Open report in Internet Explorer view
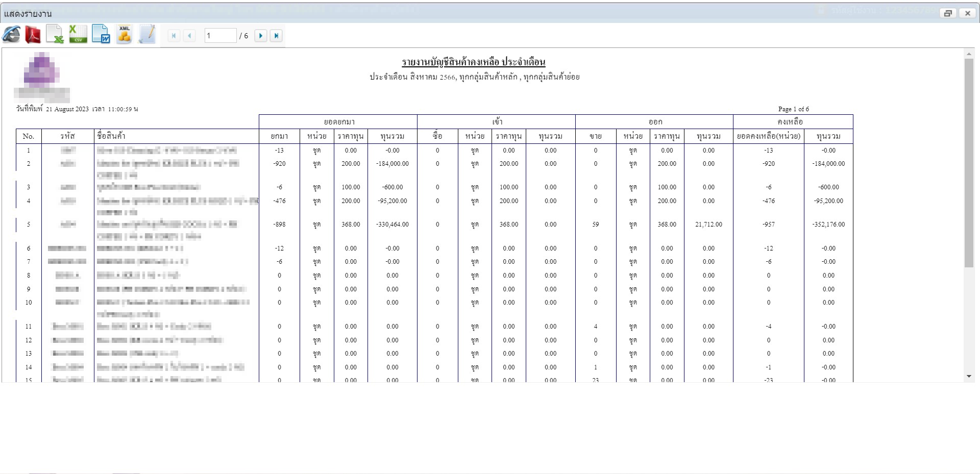 [12, 35]
